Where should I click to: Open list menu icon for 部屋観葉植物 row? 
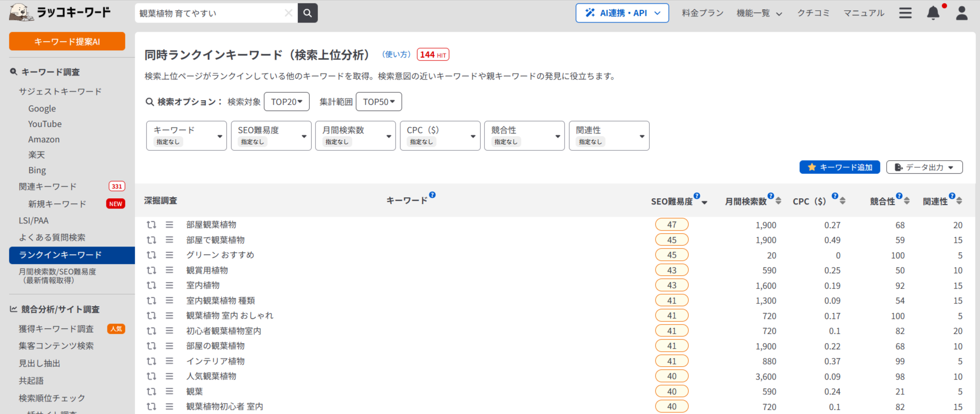pos(169,224)
